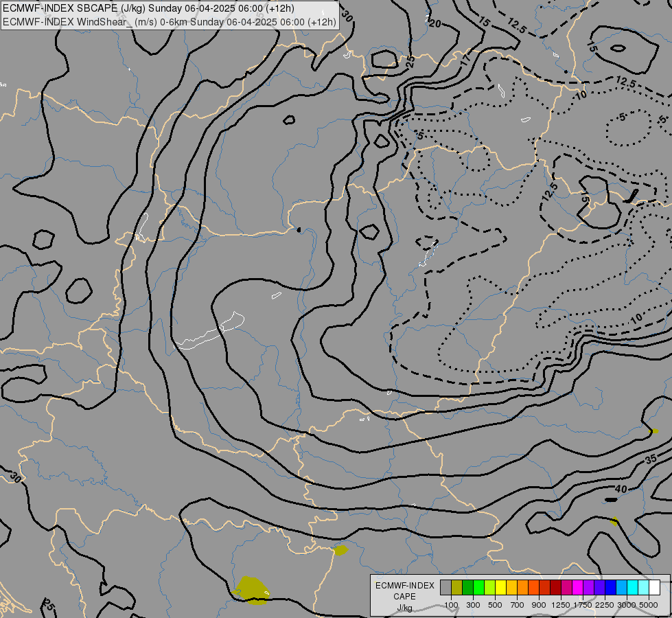Click the 35 wind shear contour label

coord(651,459)
